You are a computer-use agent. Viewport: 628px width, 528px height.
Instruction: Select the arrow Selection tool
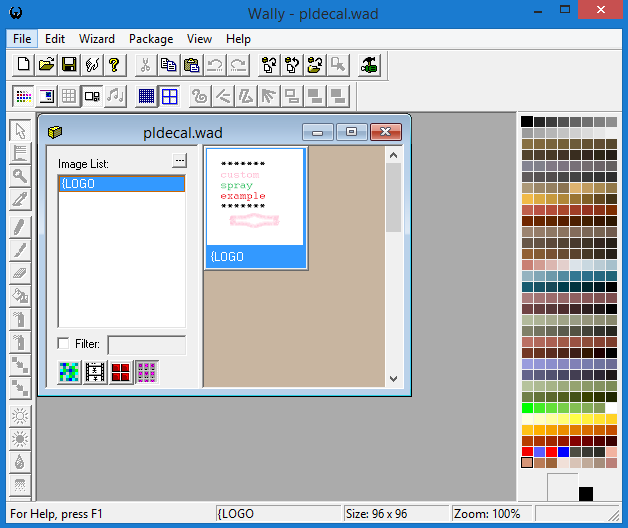20,131
